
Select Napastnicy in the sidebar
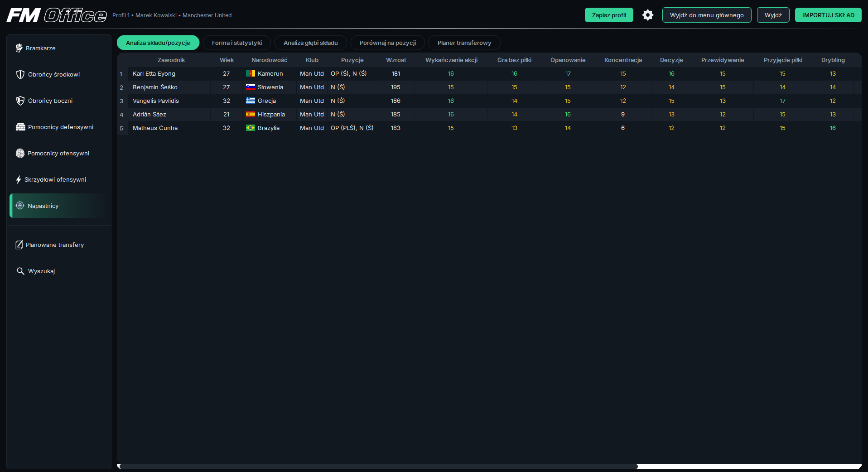pos(59,206)
